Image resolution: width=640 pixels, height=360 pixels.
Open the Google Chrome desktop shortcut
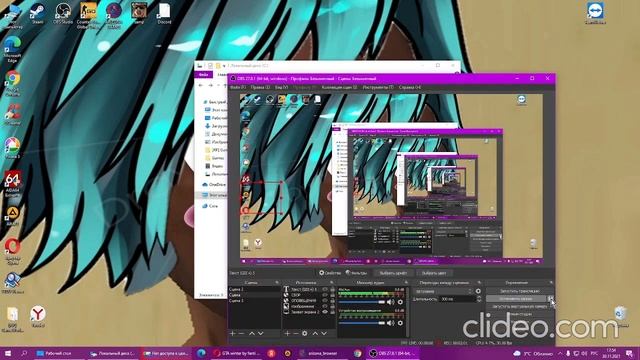point(12,82)
